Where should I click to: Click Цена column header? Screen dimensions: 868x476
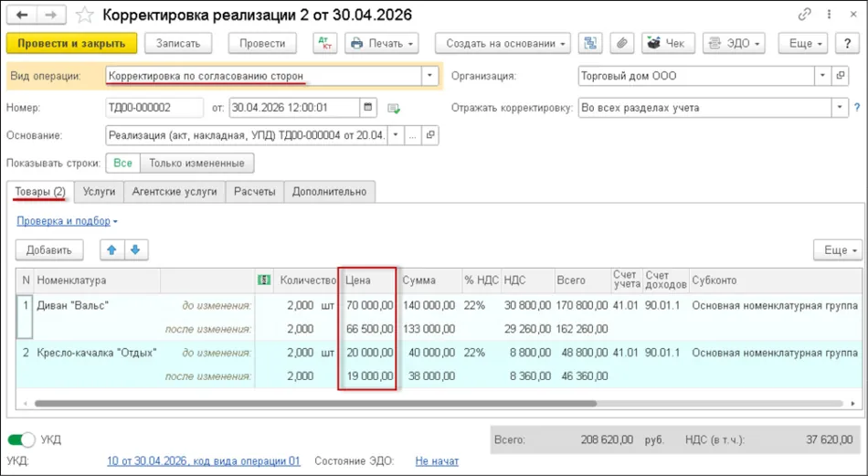[369, 280]
